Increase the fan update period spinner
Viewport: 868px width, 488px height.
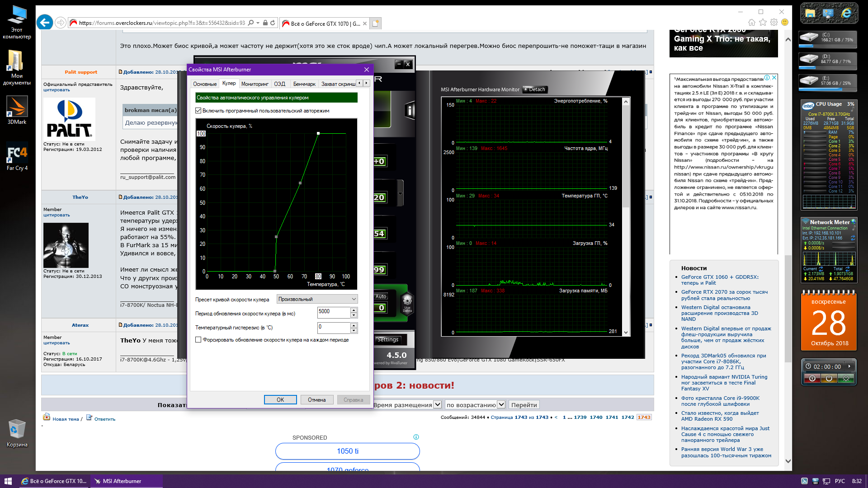(x=354, y=310)
